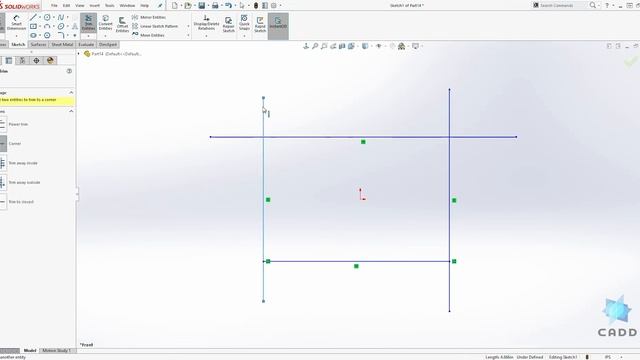Viewport: 640px width, 360px height.
Task: Switch to the DimXpert tab
Action: 108,44
